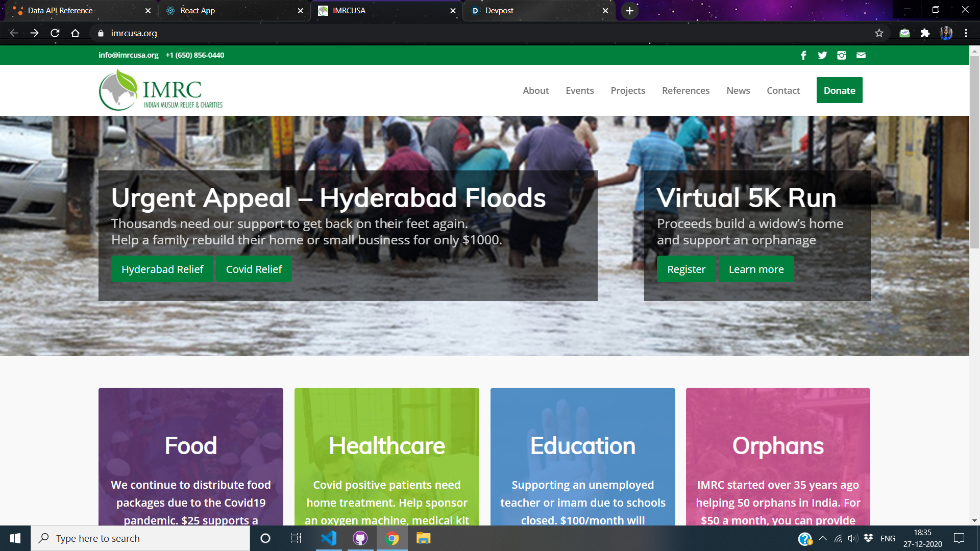
Task: Open Chrome three-dot menu
Action: tap(966, 33)
